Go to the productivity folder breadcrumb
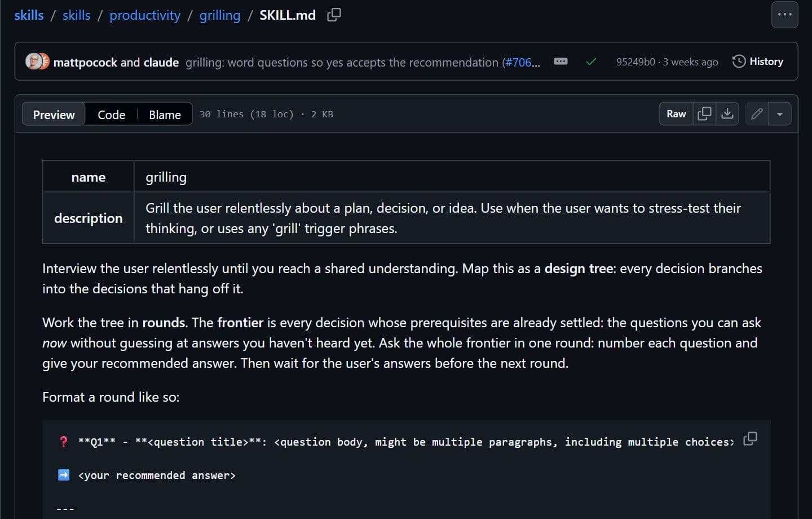 click(x=145, y=15)
